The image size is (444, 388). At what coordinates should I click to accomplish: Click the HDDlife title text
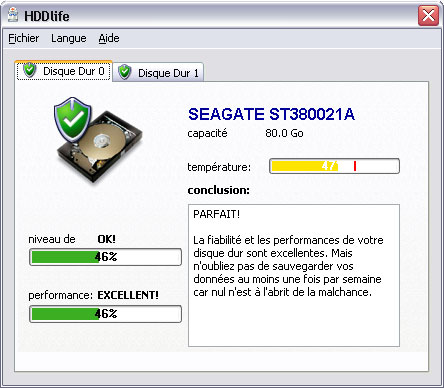[47, 16]
